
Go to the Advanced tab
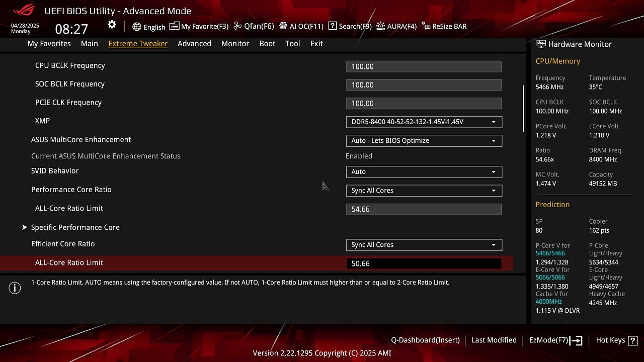(x=194, y=44)
